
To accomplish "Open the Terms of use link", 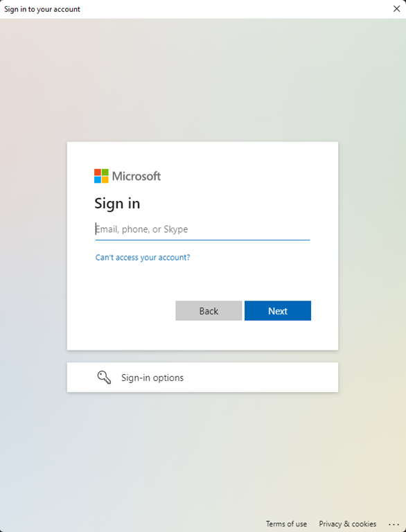I will coord(286,524).
